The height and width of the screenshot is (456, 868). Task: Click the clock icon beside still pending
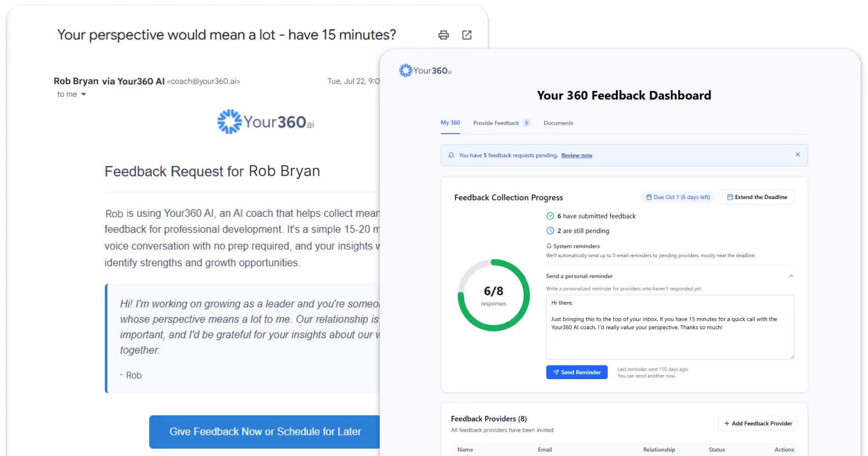click(550, 231)
